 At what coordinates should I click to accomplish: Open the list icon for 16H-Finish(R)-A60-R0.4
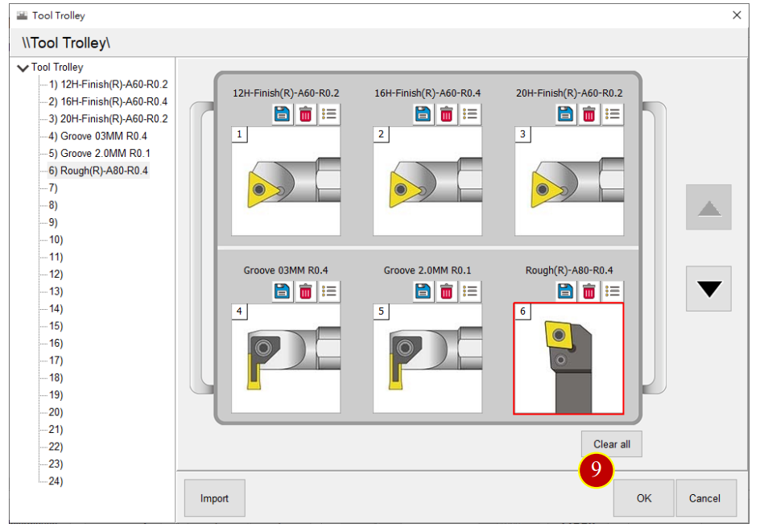[x=469, y=114]
